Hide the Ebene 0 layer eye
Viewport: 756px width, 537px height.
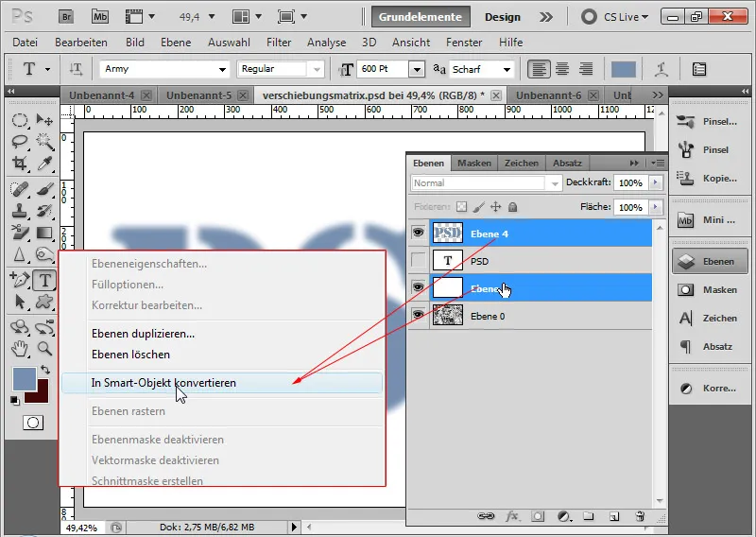pyautogui.click(x=419, y=316)
